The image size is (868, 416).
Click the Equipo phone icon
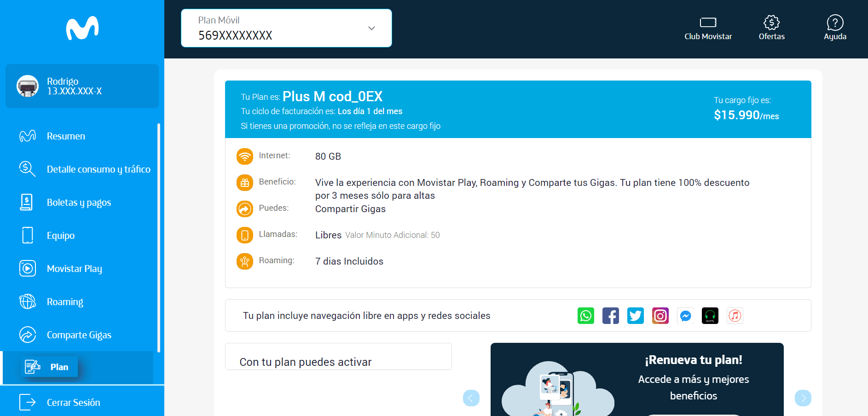tap(28, 235)
